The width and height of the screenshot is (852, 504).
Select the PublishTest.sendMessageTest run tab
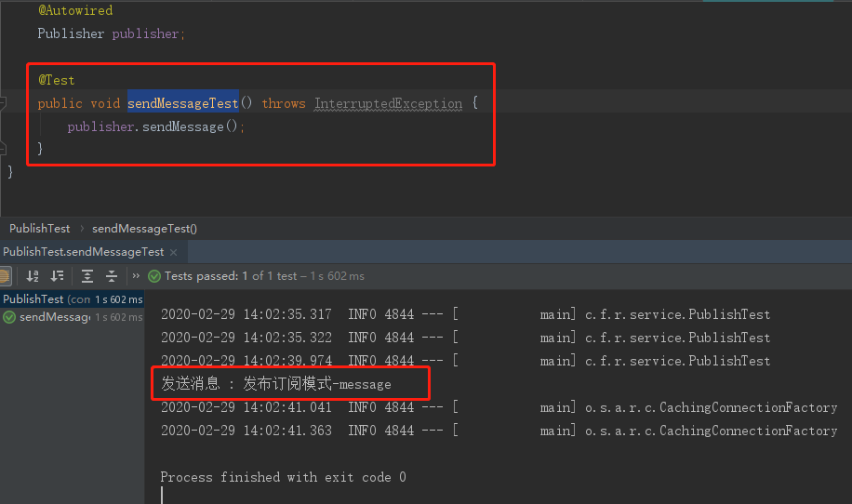click(84, 252)
